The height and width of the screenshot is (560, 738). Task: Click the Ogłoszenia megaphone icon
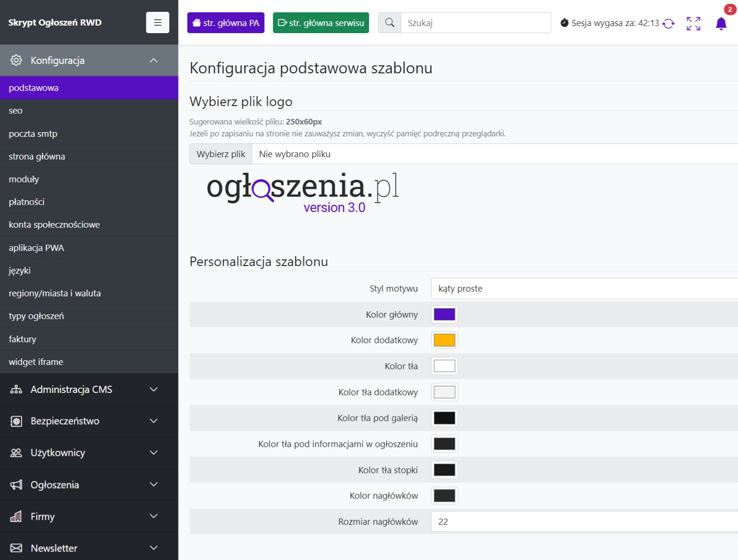tap(16, 484)
